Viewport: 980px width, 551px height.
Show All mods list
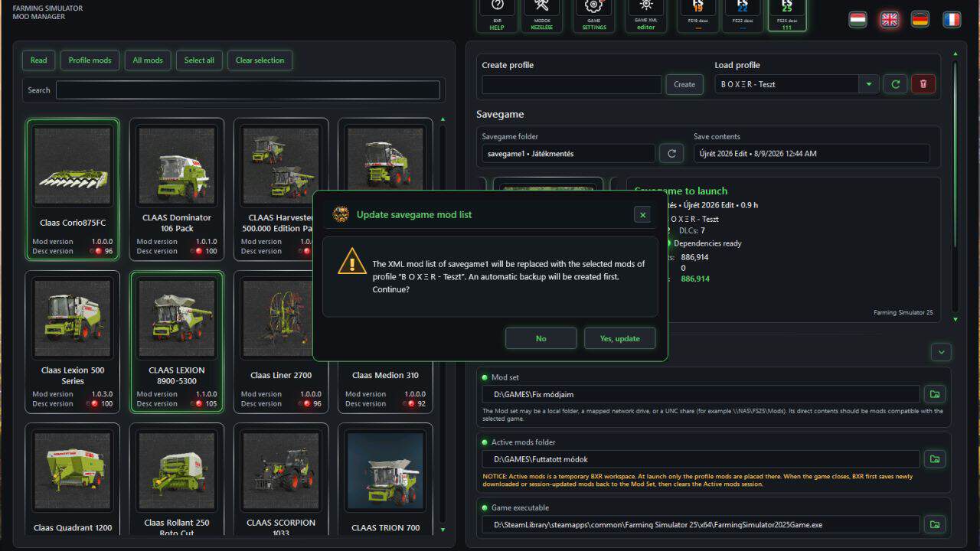[148, 60]
